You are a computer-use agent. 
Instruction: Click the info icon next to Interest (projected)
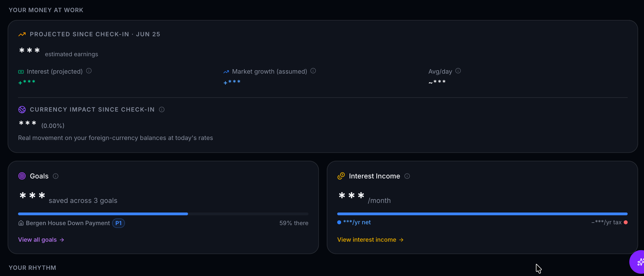pos(89,71)
